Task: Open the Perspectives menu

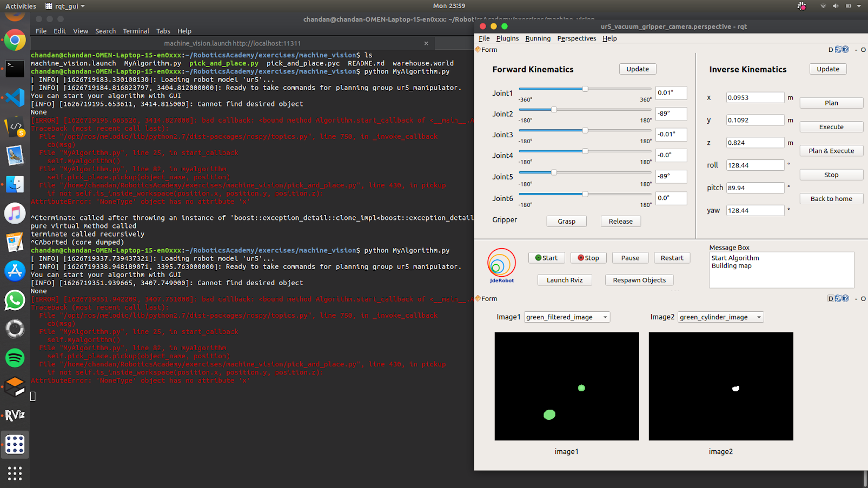Action: [577, 38]
